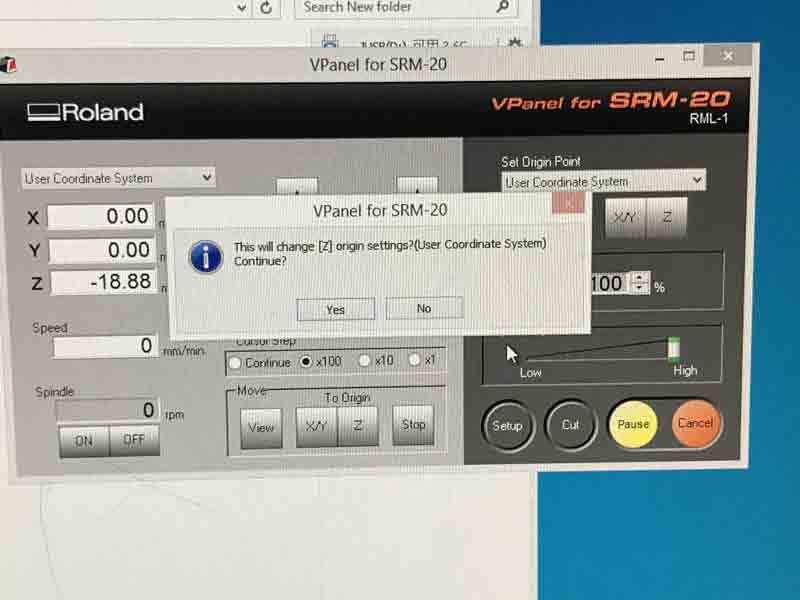Set the Z origin under Set Origin Point
Screen dimensions: 800x600
point(666,217)
